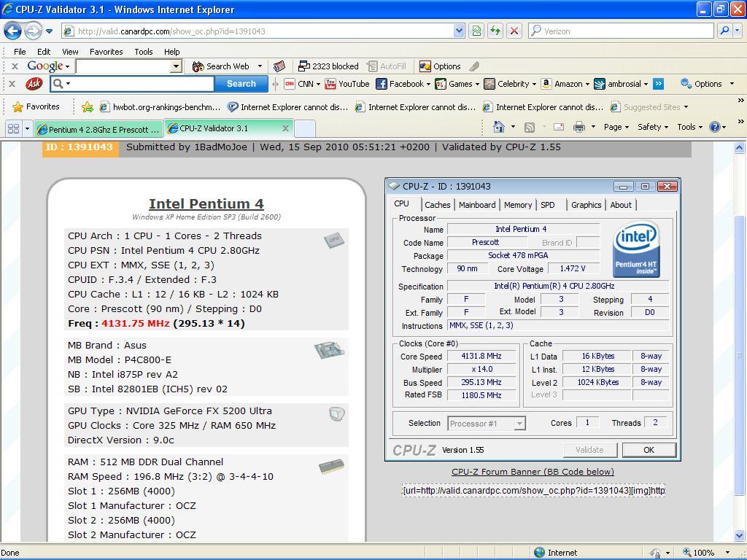This screenshot has height=560, width=747.
Task: Close the Google toolbar with its X
Action: (x=15, y=66)
